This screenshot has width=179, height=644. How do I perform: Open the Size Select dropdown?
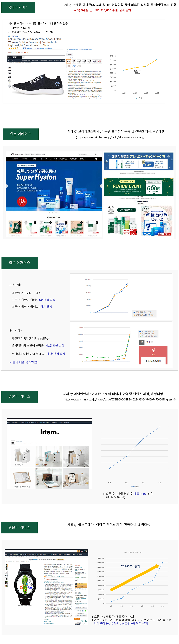pos(70,55)
